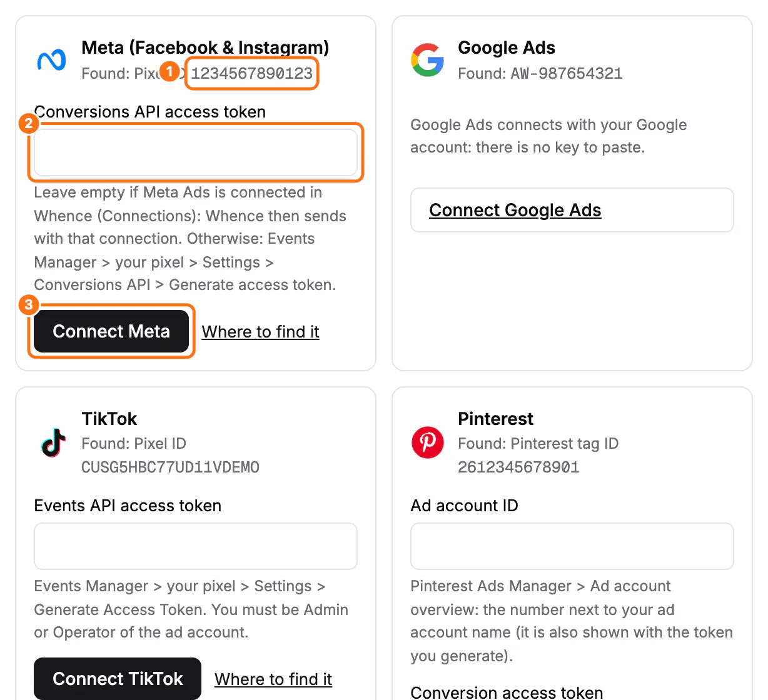
Task: Click the Meta infinity logo icon
Action: (52, 60)
